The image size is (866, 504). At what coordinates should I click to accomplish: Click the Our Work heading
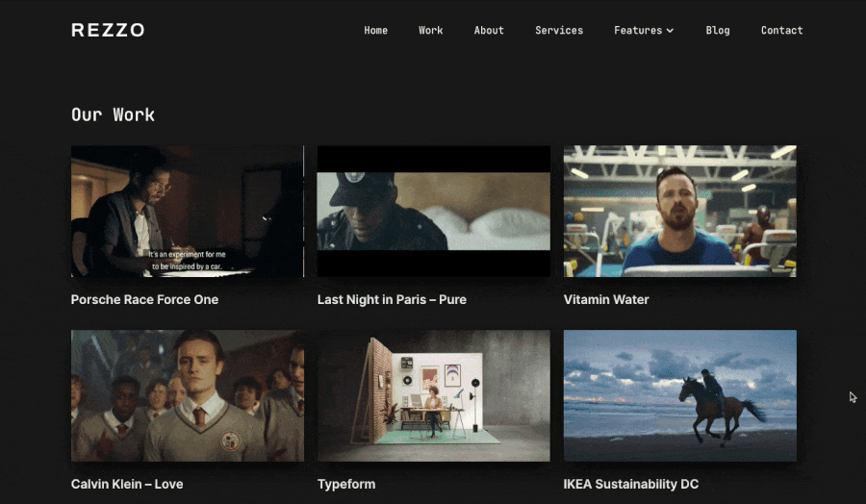coord(113,114)
